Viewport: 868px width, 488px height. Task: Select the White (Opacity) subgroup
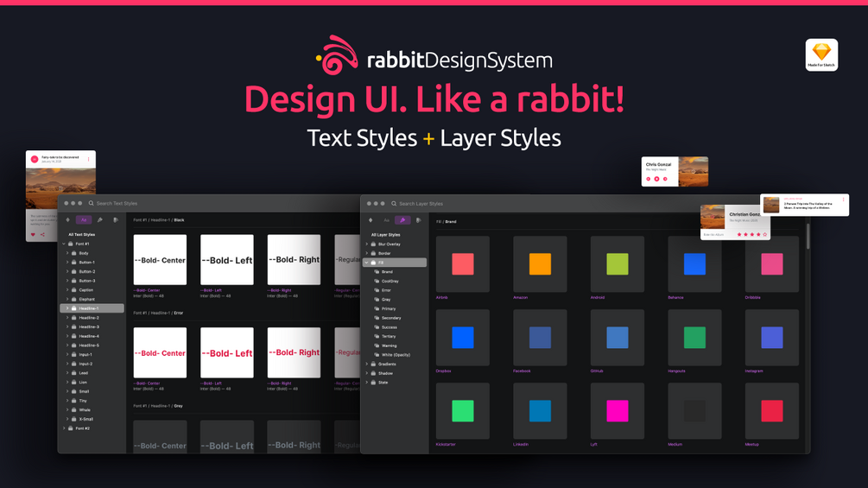(394, 355)
